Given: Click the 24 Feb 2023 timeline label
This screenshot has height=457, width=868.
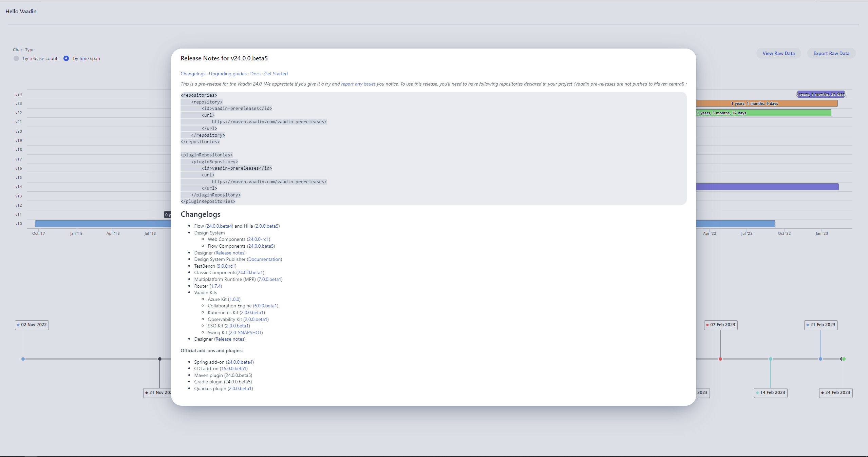Looking at the screenshot, I should click(x=836, y=393).
